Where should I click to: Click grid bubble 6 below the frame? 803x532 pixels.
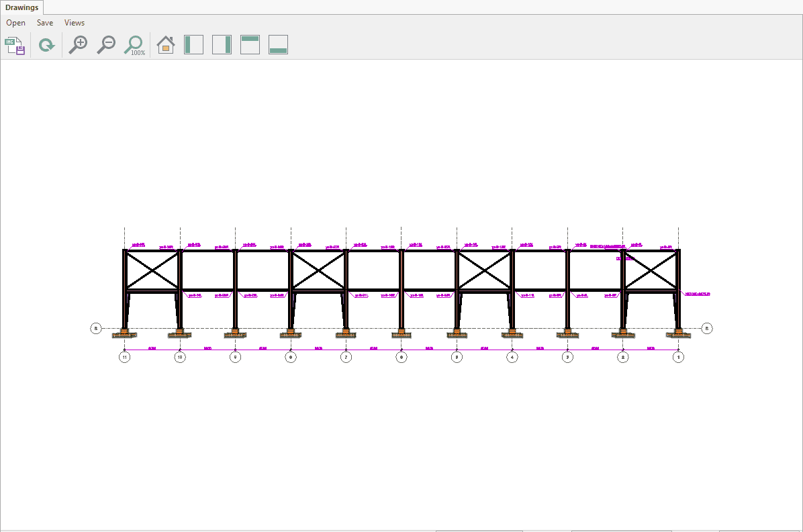tap(402, 358)
